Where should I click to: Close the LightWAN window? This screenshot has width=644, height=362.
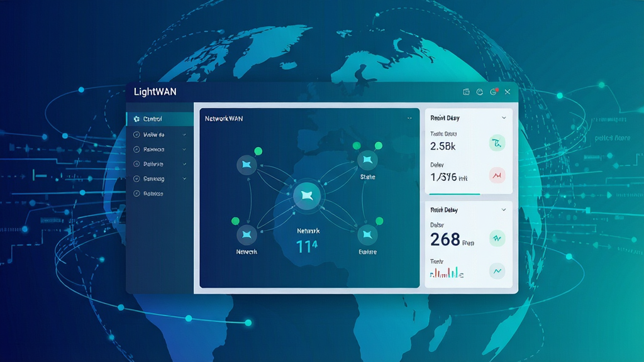click(508, 92)
